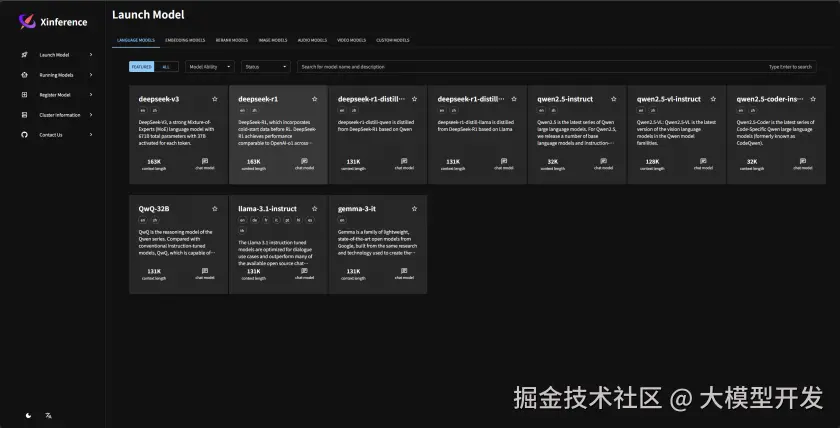Expand the Register Model chevron
Screen dimensions: 840x428
(x=91, y=95)
